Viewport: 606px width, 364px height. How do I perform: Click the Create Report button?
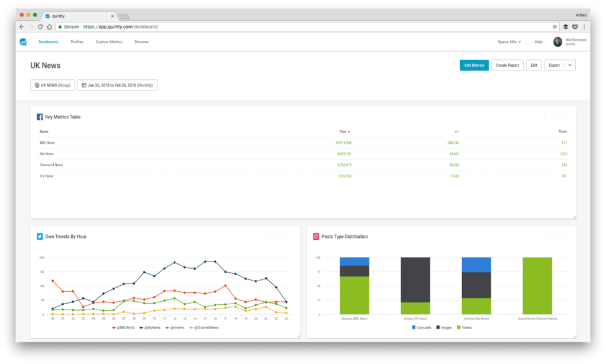(507, 65)
